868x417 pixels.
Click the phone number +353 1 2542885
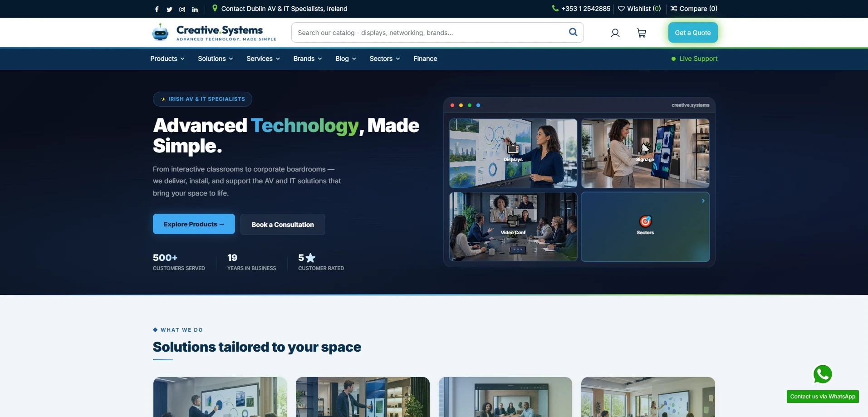tap(586, 9)
